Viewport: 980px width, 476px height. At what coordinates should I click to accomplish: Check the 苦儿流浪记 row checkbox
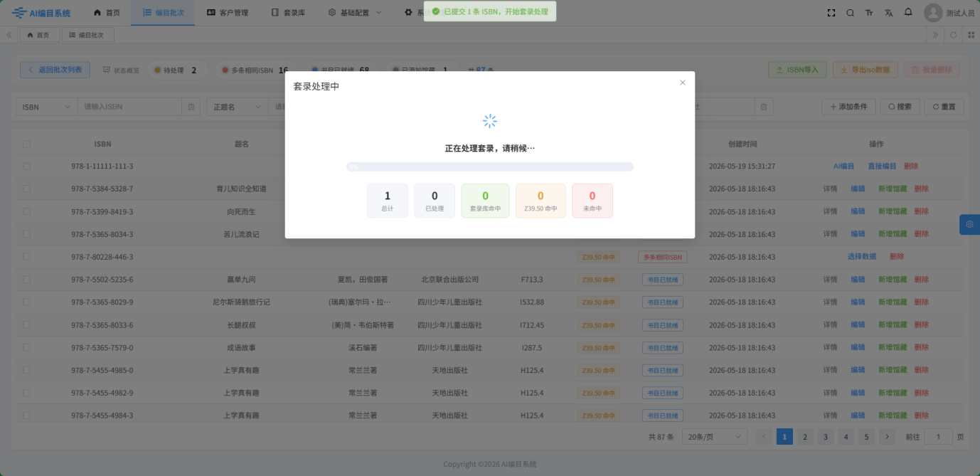(x=26, y=234)
